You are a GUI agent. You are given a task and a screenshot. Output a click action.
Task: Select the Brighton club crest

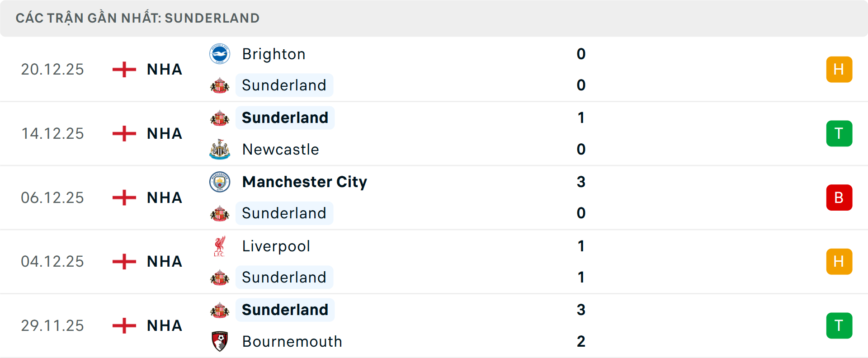pyautogui.click(x=220, y=53)
